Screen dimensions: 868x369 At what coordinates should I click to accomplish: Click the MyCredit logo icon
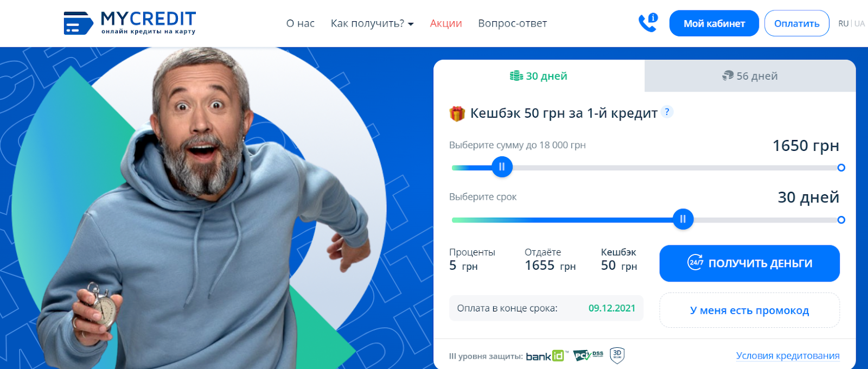click(78, 23)
